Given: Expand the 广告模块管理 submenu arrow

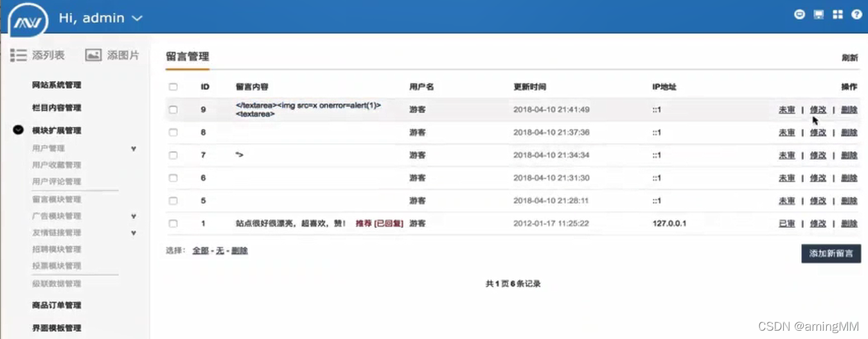Looking at the screenshot, I should [x=134, y=216].
